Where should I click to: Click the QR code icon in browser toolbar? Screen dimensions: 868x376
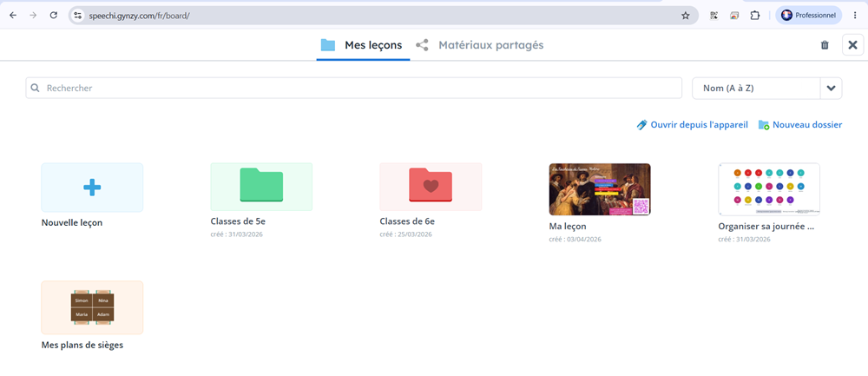[713, 16]
